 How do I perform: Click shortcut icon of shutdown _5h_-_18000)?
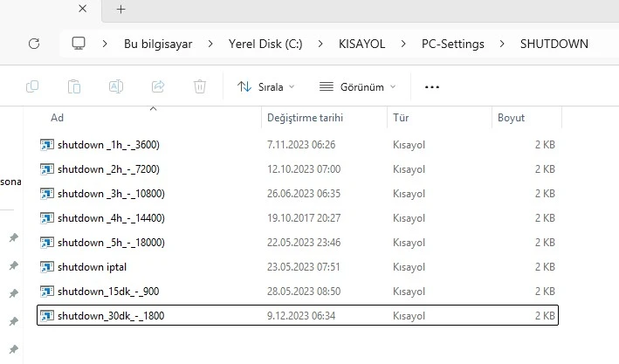(47, 243)
